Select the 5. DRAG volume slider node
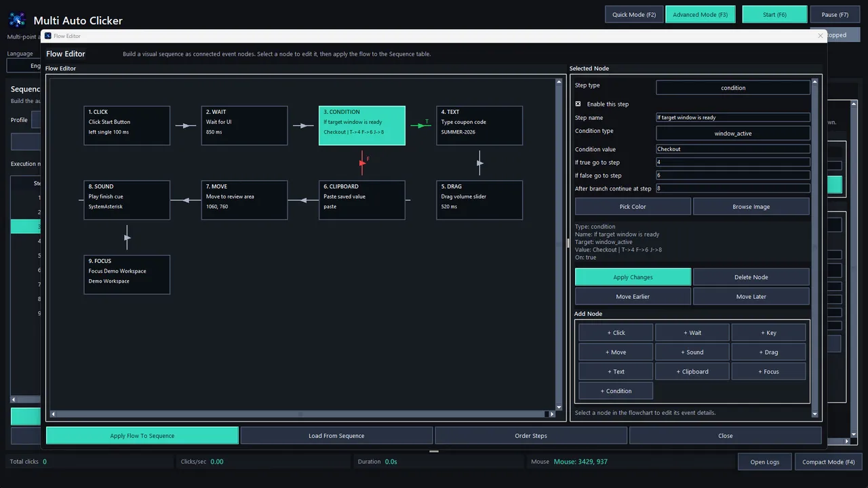The width and height of the screenshot is (868, 488). click(479, 200)
